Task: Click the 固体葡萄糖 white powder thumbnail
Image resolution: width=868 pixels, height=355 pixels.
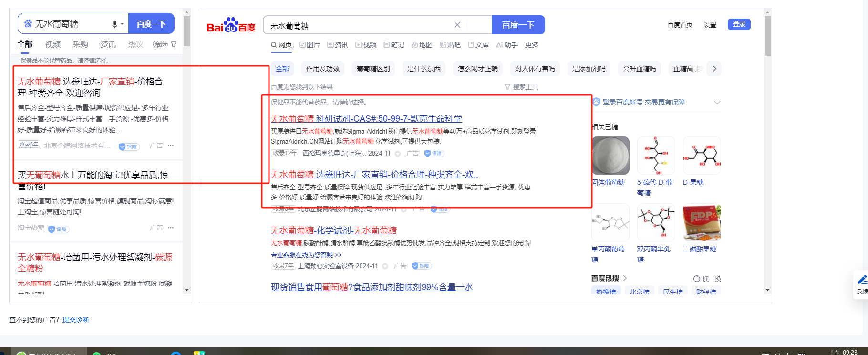Action: [x=610, y=156]
